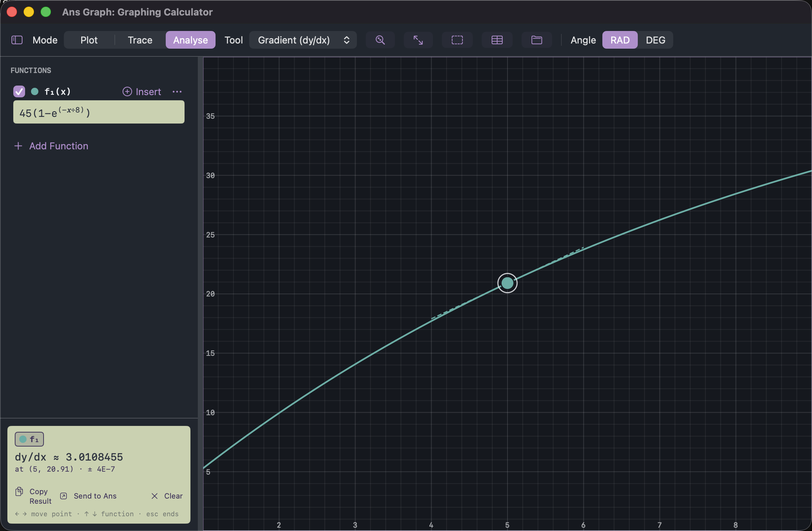Screen dimensions: 812x531
Task: Click the folder icon in toolbar
Action: (537, 40)
